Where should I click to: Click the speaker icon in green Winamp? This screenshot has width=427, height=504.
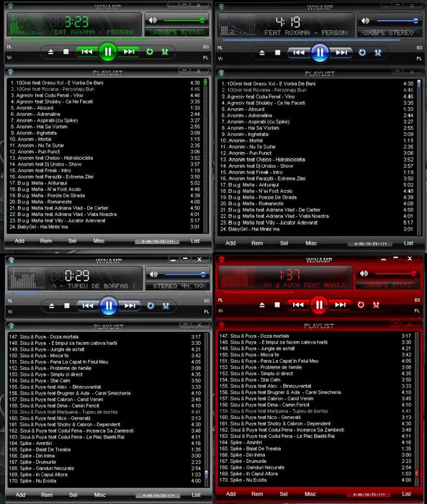pos(153,21)
